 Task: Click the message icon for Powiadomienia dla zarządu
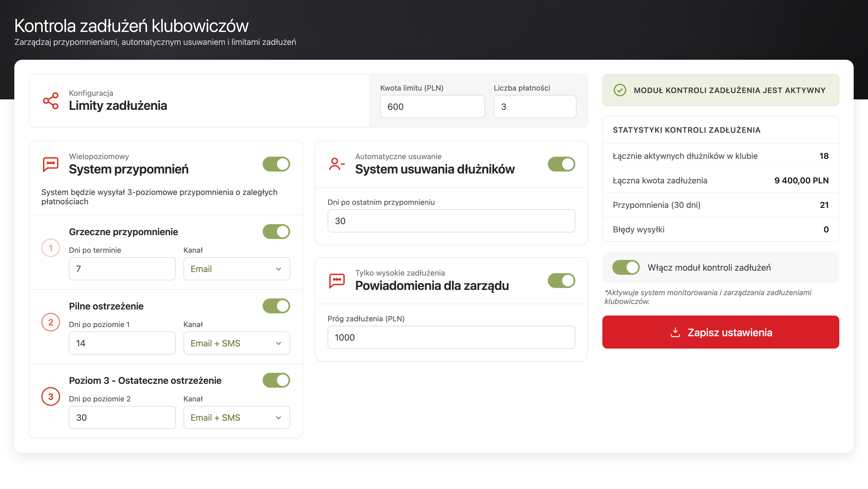(x=337, y=281)
